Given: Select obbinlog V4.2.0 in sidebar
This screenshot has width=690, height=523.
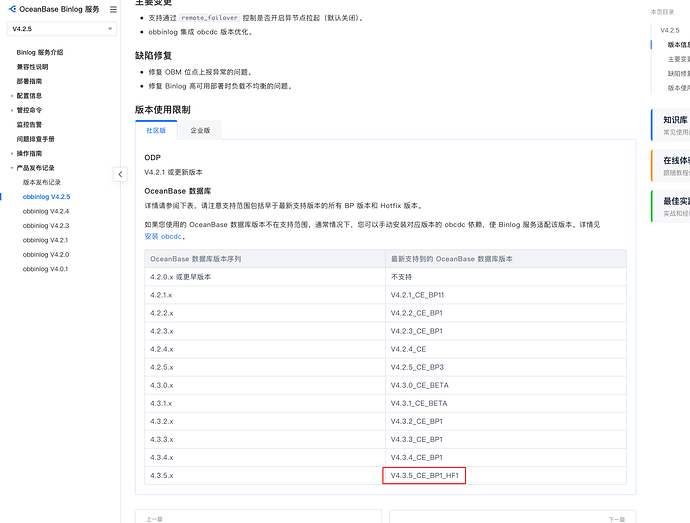Looking at the screenshot, I should [x=46, y=254].
